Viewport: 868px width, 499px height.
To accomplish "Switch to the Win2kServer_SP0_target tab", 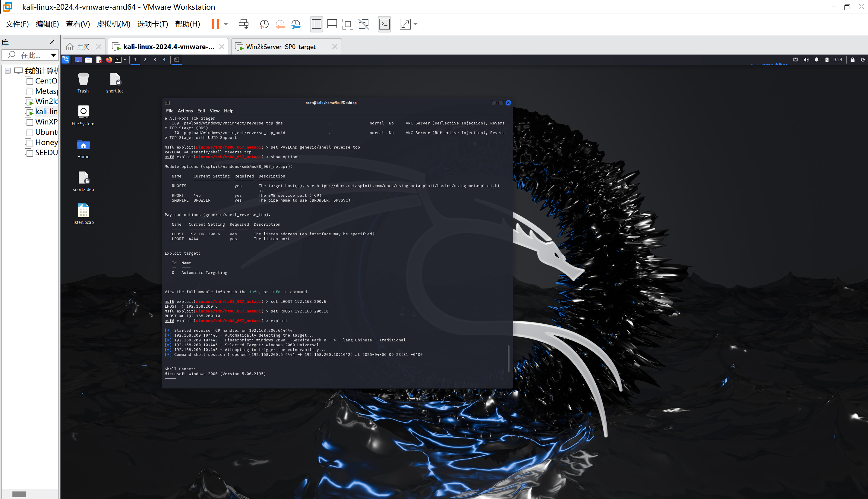I will tap(281, 47).
